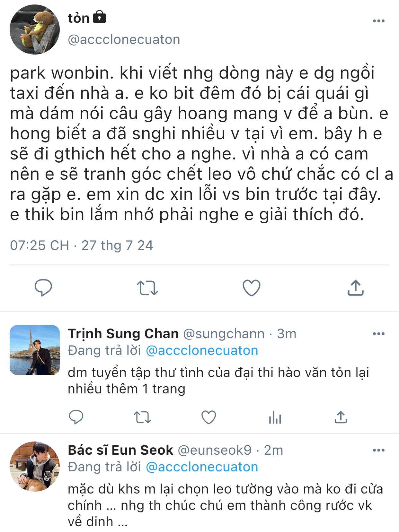Like Trịnh Sung Chan's reply

point(208,417)
